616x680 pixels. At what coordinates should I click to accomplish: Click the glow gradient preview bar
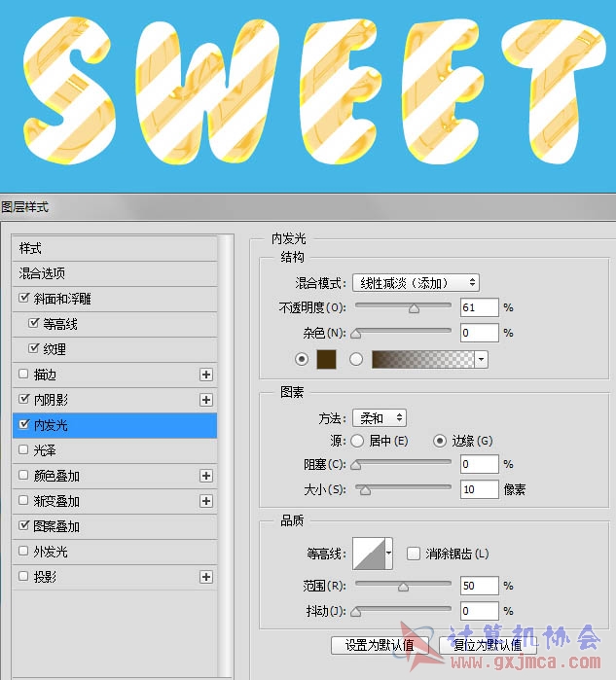(423, 360)
